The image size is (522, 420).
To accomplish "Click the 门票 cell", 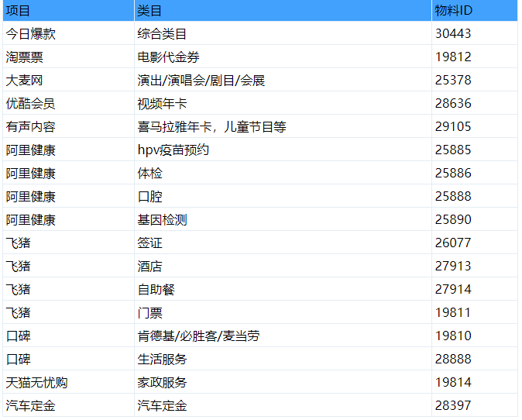I will click(x=283, y=312).
